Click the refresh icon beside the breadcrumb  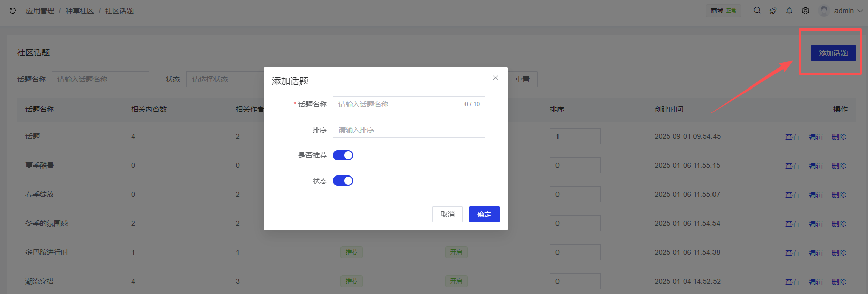coord(13,11)
